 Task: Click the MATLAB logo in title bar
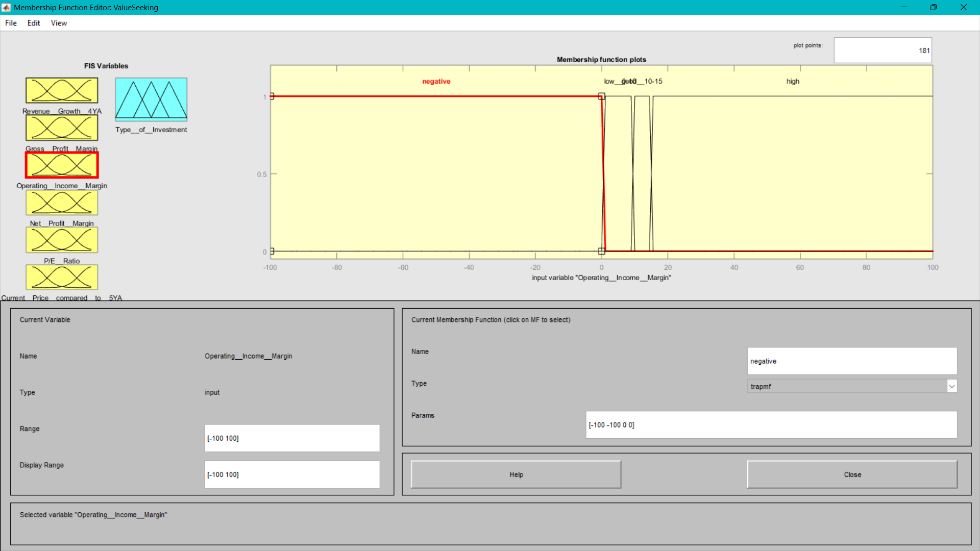pyautogui.click(x=6, y=7)
